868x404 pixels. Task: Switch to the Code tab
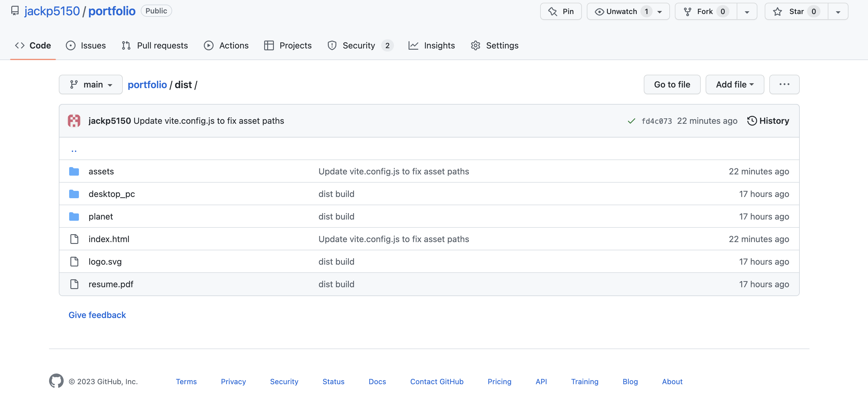tap(33, 45)
